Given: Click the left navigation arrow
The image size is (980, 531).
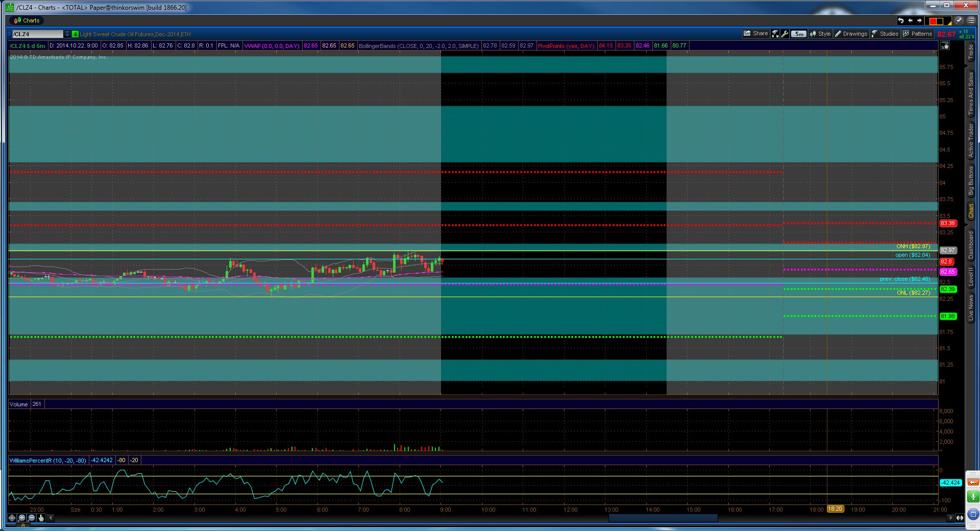Looking at the screenshot, I should coord(910,20).
